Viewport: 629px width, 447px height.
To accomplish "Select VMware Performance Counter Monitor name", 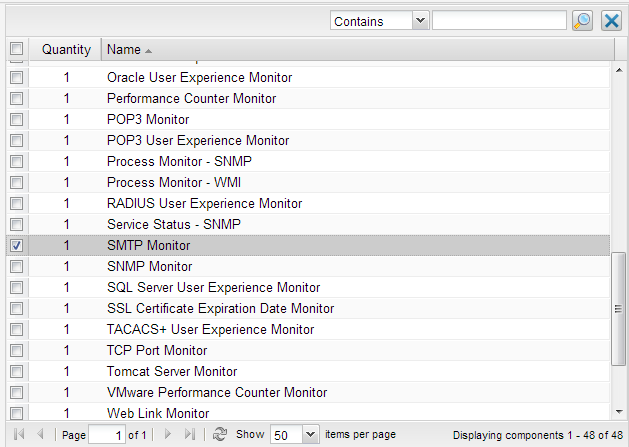I will [217, 392].
